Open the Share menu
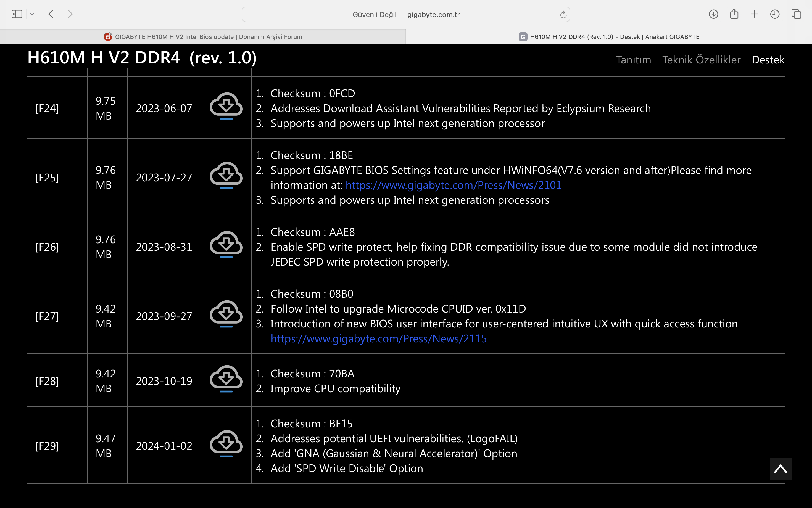812x508 pixels. [734, 14]
